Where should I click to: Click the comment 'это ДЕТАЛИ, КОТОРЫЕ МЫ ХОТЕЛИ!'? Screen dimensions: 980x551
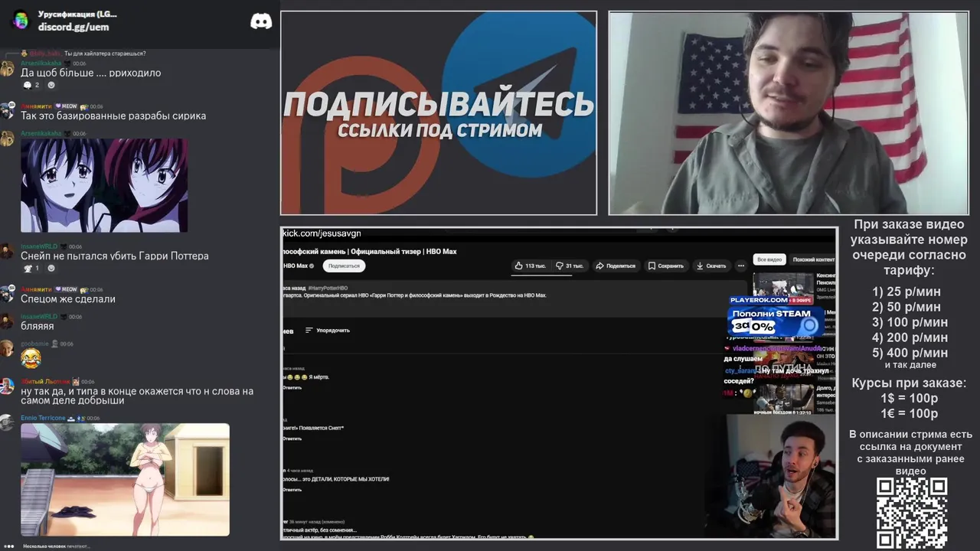pyautogui.click(x=335, y=479)
